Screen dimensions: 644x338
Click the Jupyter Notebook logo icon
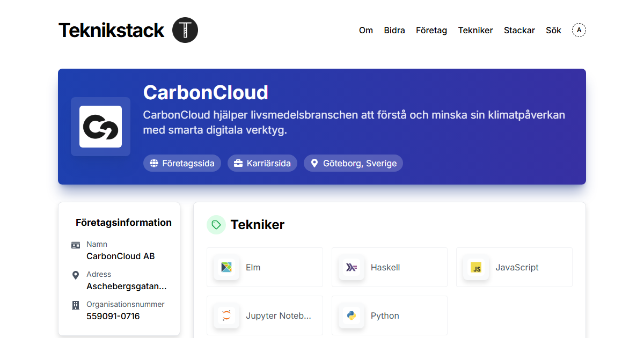pyautogui.click(x=226, y=315)
